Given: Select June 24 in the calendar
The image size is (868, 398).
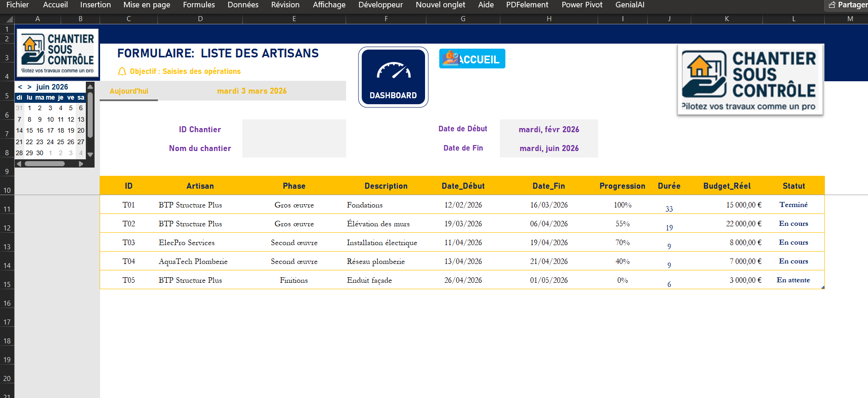Looking at the screenshot, I should pos(50,142).
